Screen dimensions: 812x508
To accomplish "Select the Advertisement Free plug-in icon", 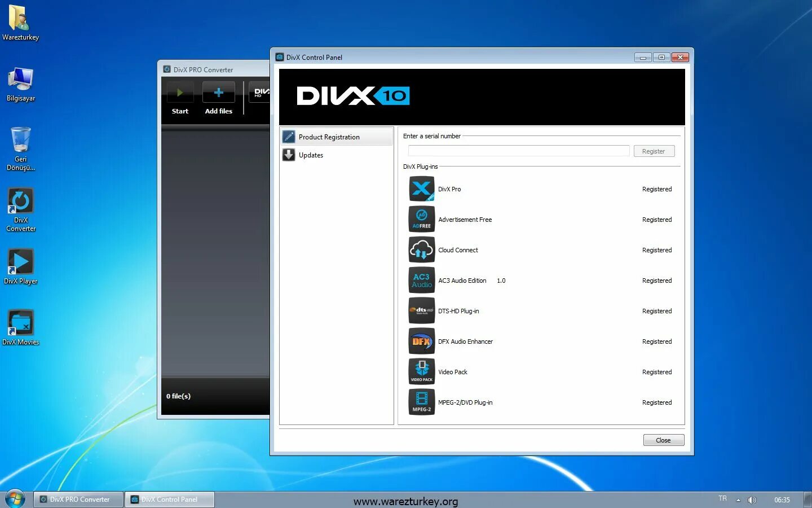I will tap(422, 220).
